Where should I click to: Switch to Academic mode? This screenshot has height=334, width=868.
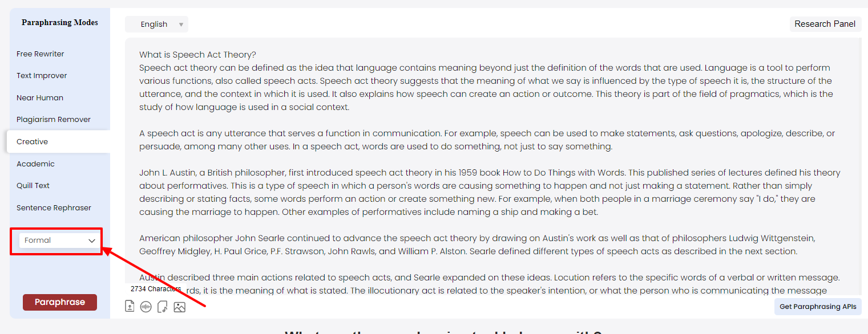click(35, 164)
